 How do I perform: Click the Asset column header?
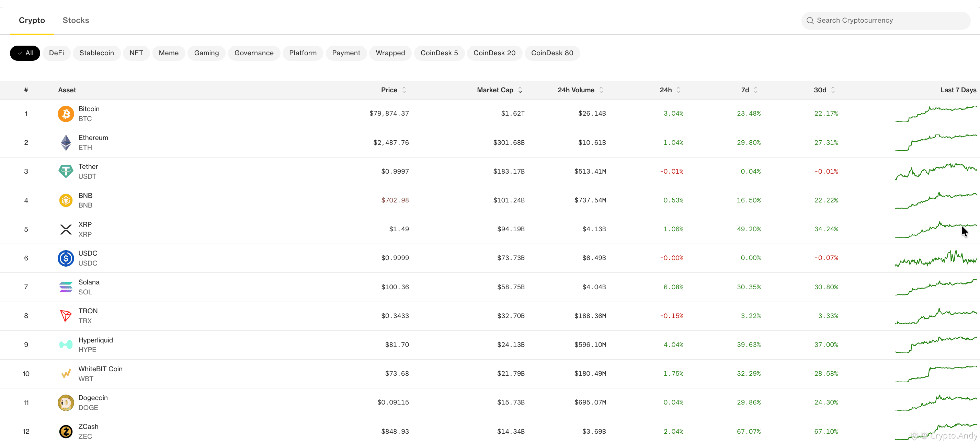coord(67,90)
